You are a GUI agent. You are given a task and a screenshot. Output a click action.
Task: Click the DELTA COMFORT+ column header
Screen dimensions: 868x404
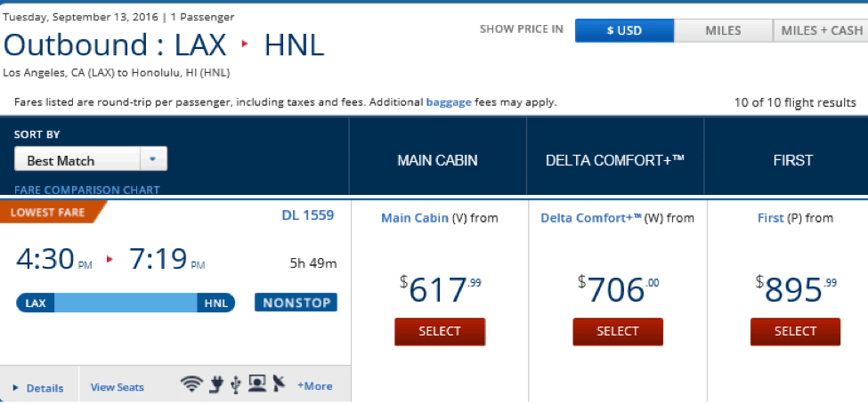tap(615, 160)
